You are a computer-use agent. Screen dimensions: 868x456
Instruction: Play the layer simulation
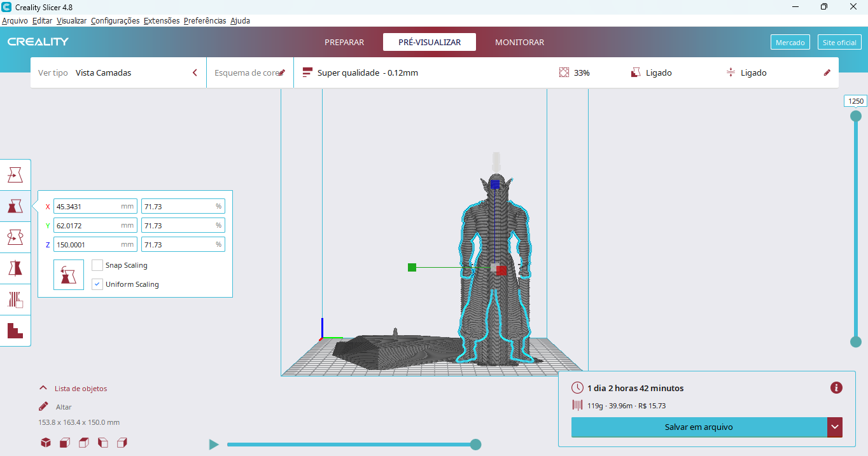(x=214, y=445)
